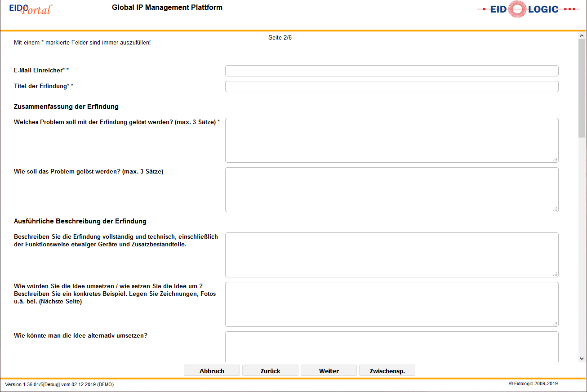The width and height of the screenshot is (587, 392).
Task: Click the 'Wie könnte man die Idee alternativ umsetzen?' label
Action: coord(80,335)
